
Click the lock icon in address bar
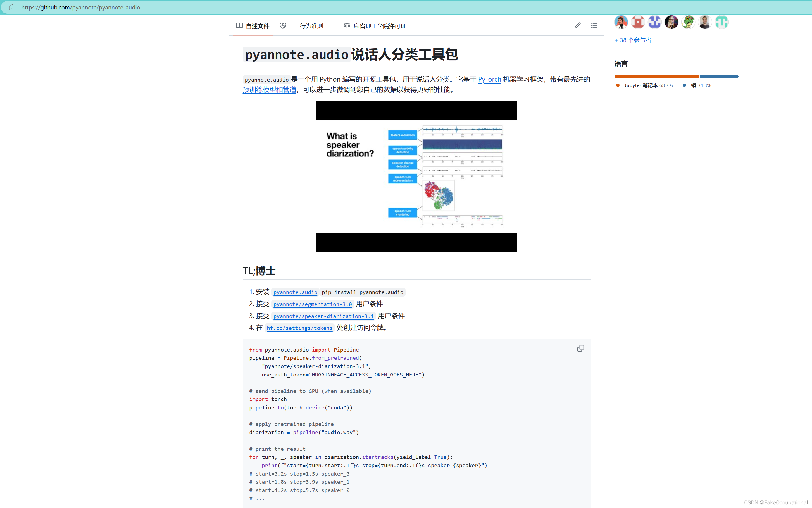[12, 7]
